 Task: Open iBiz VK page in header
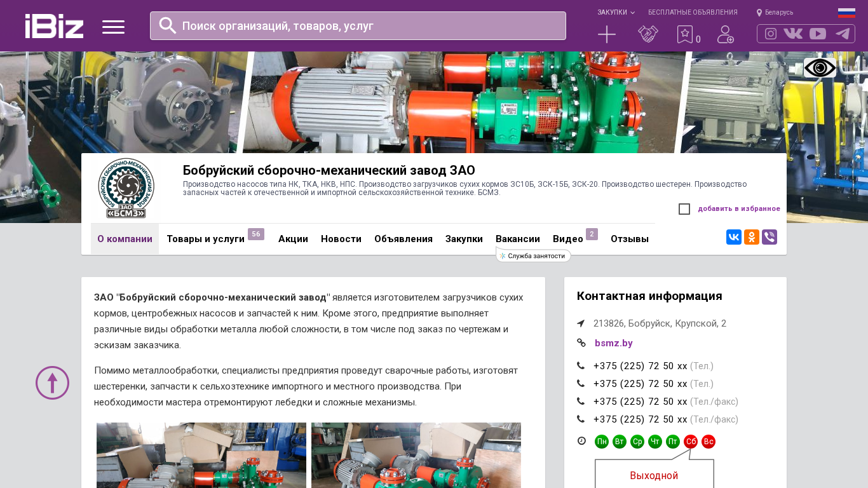click(x=793, y=34)
